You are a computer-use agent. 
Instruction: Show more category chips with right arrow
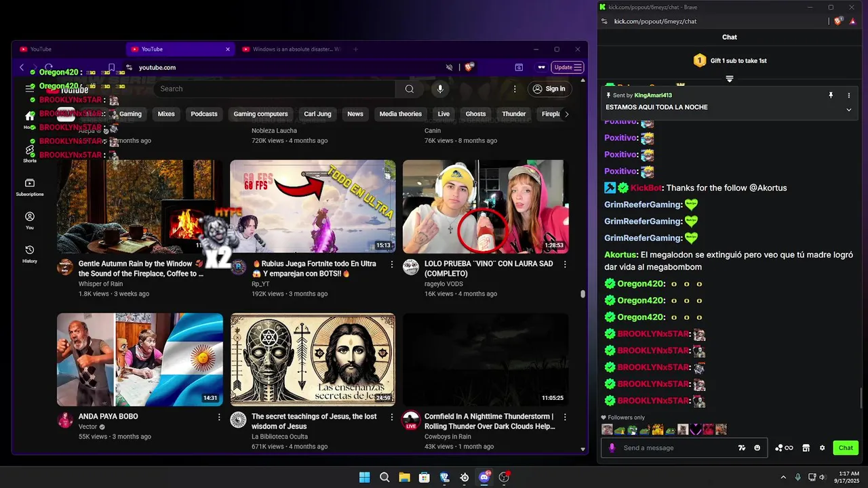pyautogui.click(x=567, y=114)
